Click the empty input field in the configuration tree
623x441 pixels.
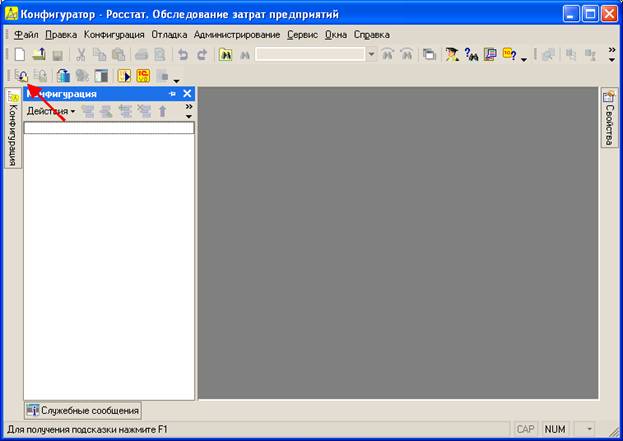(109, 128)
